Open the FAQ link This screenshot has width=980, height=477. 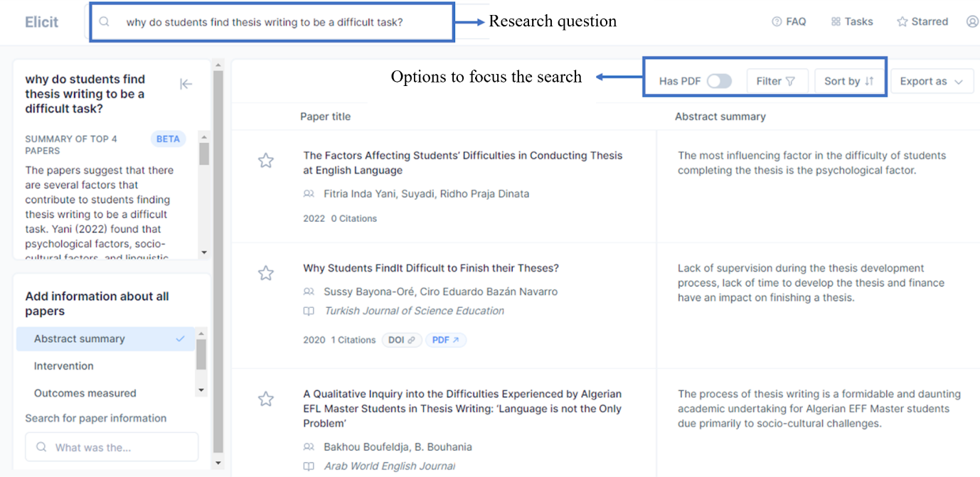click(x=789, y=21)
